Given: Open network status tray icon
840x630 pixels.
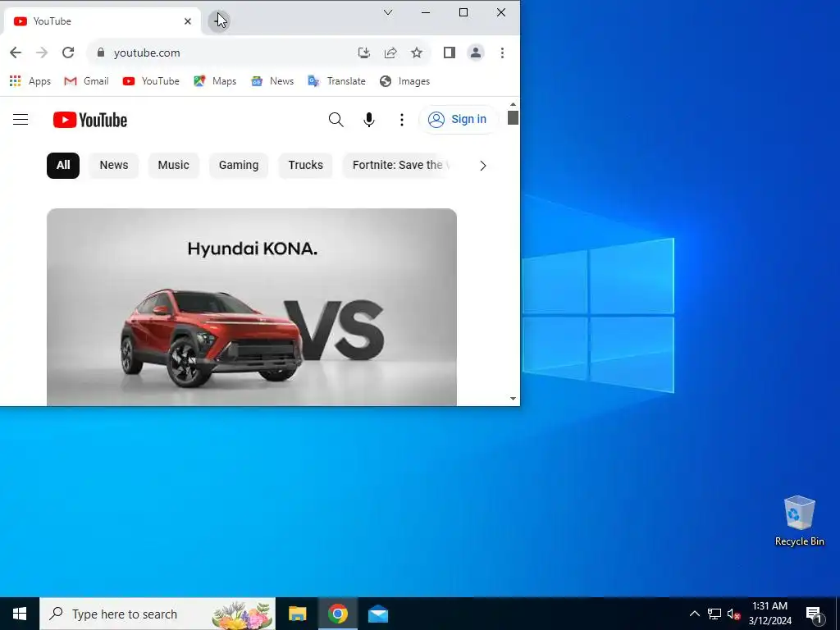Looking at the screenshot, I should [714, 614].
